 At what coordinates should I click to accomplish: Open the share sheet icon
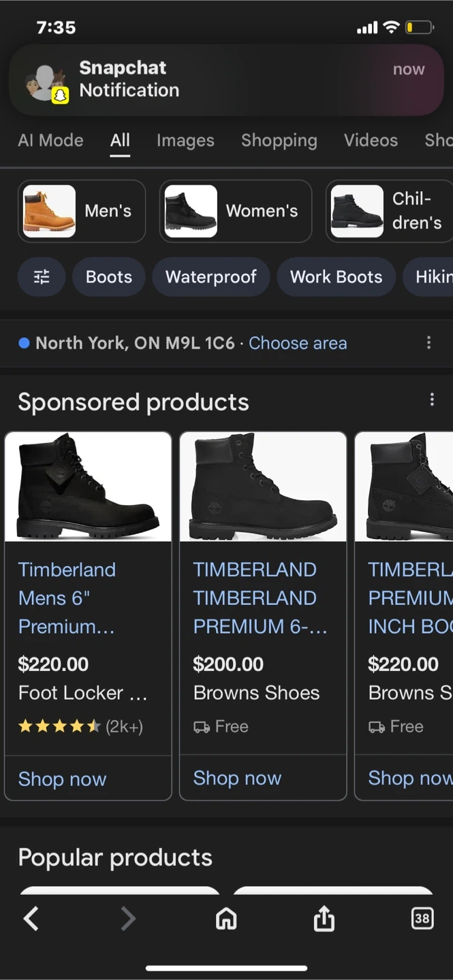coord(324,919)
